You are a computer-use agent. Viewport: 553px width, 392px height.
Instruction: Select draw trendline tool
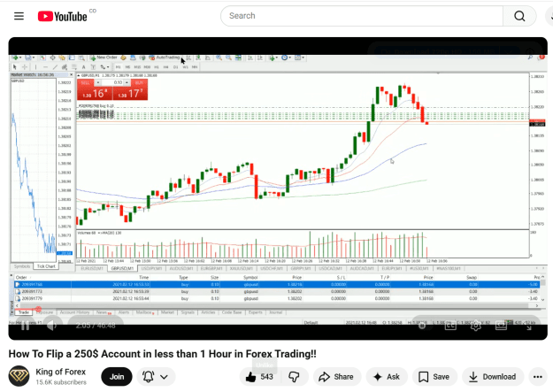click(x=55, y=66)
